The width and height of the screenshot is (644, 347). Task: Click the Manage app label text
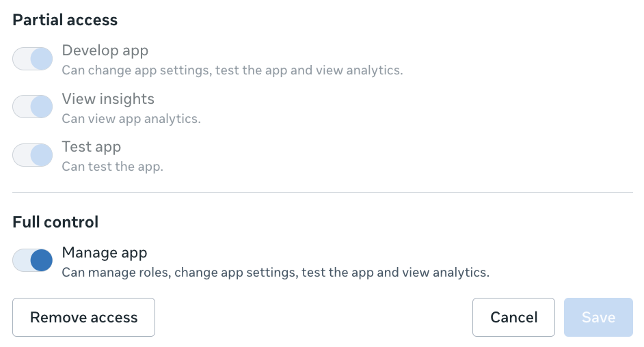point(104,253)
